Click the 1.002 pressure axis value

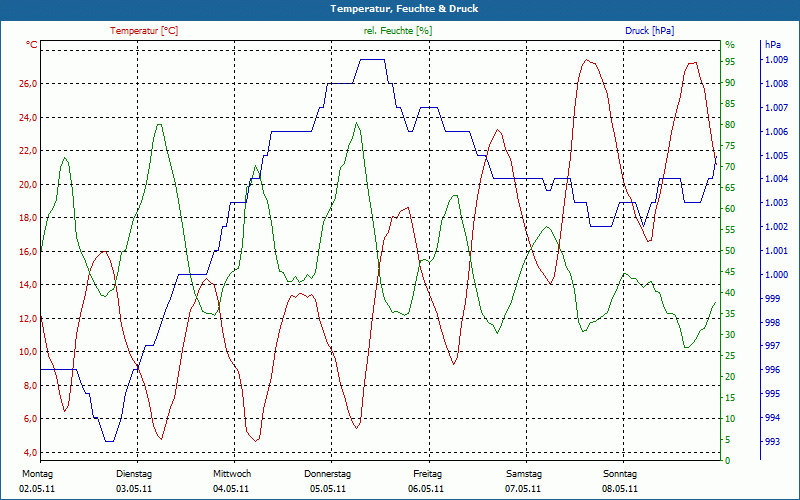pyautogui.click(x=776, y=227)
